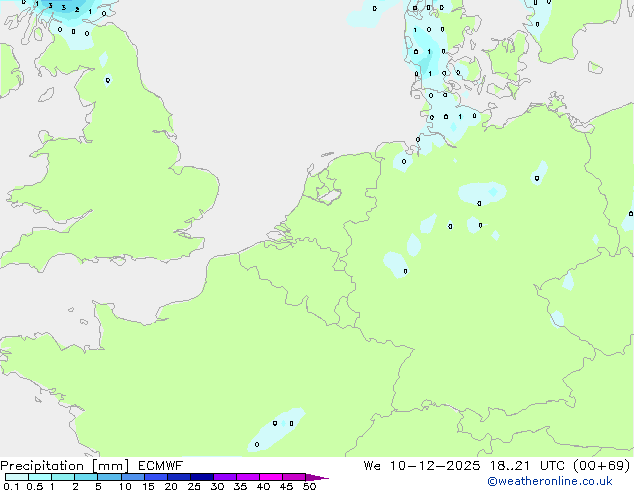This screenshot has height=490, width=634.
Task: Click the '[mm]' unit label
Action: click(110, 466)
